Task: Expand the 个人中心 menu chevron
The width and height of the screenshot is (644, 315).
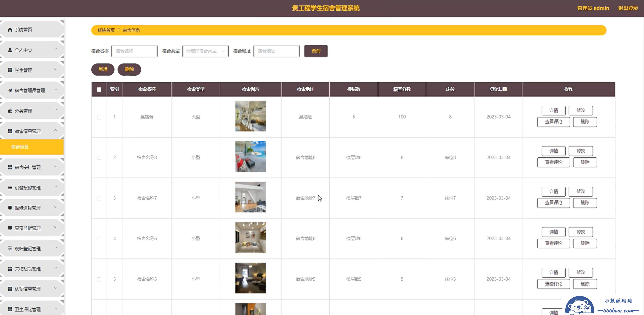Action: coord(56,49)
